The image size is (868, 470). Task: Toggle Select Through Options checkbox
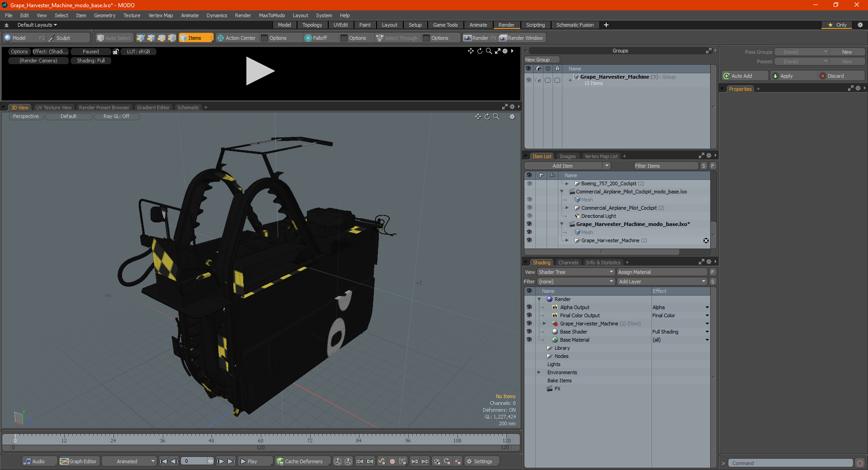pyautogui.click(x=426, y=38)
